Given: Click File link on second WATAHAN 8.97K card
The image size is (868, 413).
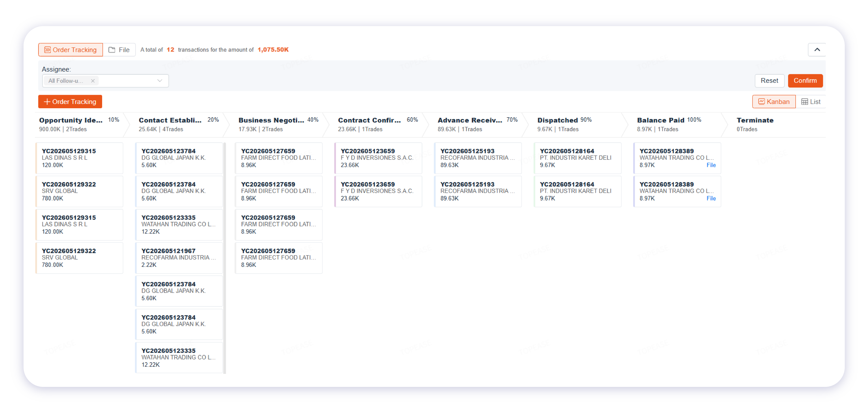Looking at the screenshot, I should point(711,198).
